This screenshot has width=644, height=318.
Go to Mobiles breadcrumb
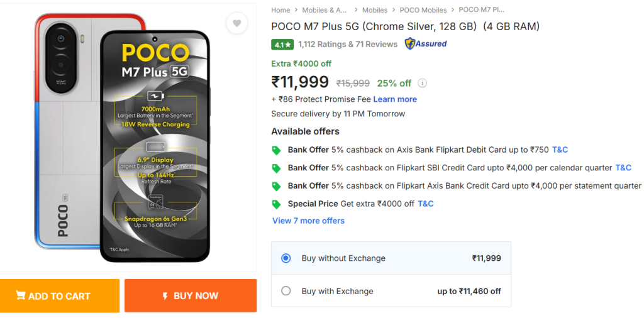375,10
